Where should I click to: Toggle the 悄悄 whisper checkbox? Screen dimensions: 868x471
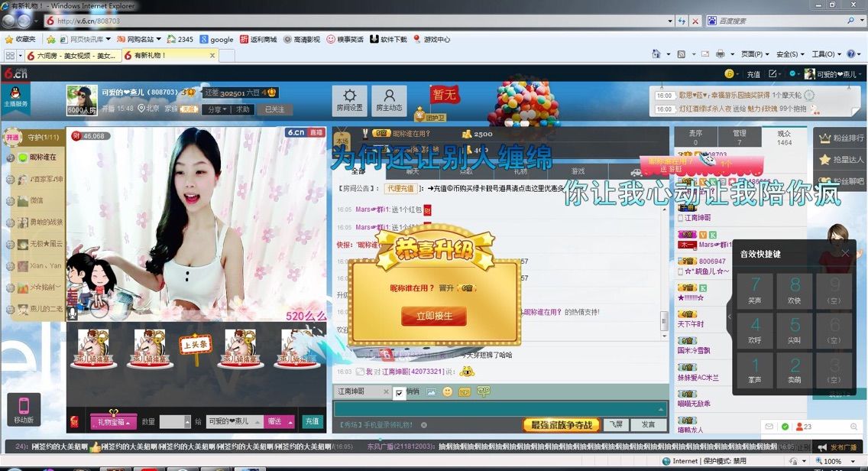pyautogui.click(x=399, y=393)
